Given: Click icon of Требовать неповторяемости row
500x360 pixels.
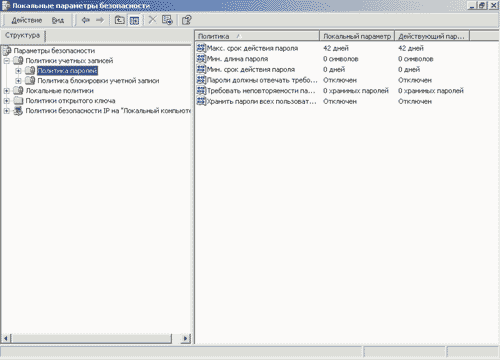Looking at the screenshot, I should pos(201,91).
